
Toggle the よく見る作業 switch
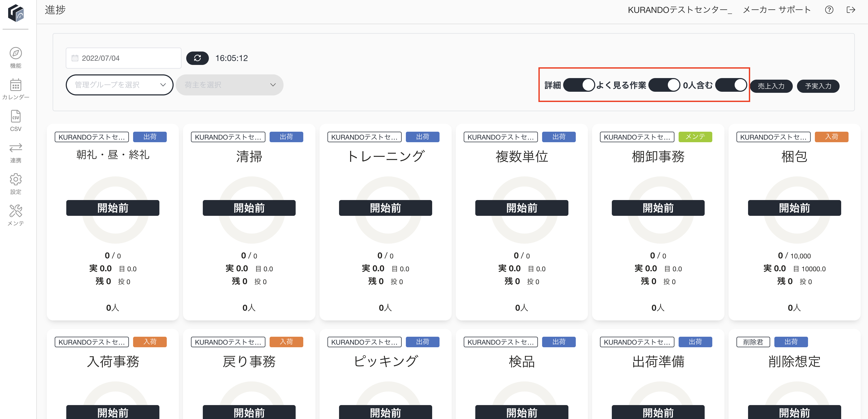coord(664,85)
